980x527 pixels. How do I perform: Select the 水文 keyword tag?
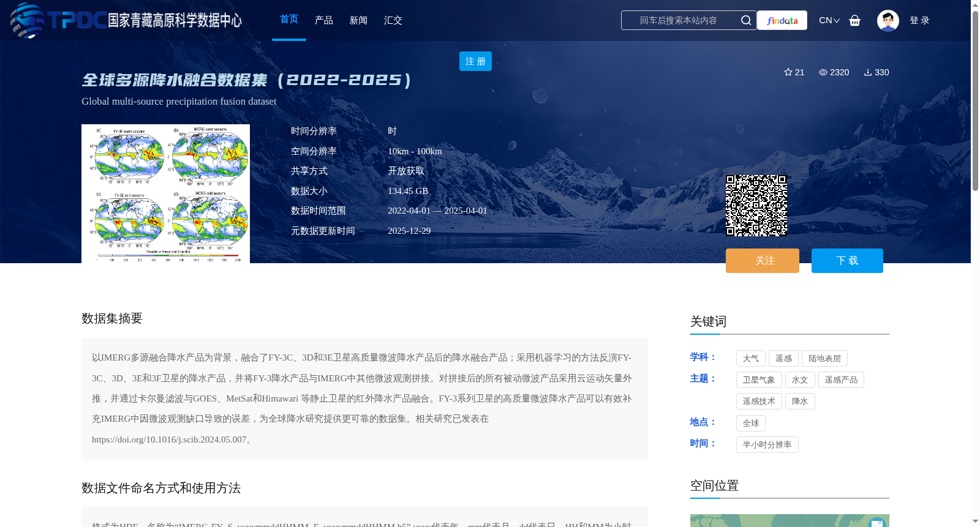800,380
